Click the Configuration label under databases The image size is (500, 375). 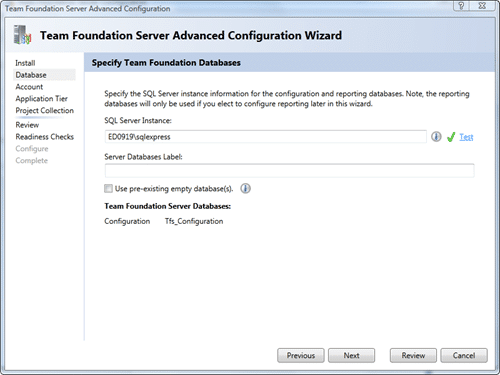click(127, 221)
